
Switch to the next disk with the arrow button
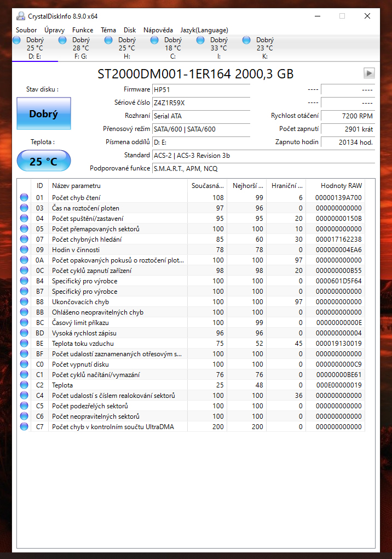[369, 73]
